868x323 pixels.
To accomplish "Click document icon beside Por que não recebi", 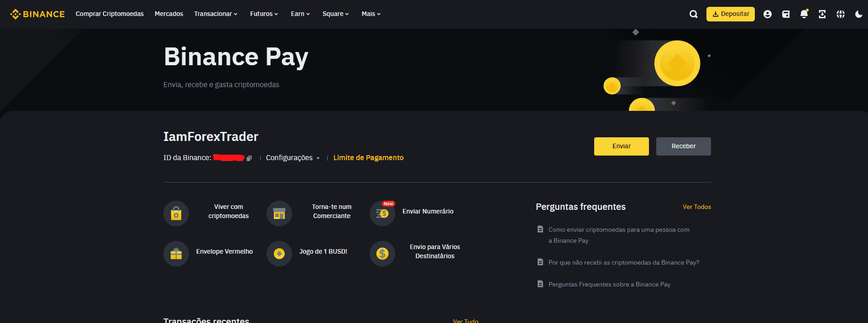I will (540, 262).
